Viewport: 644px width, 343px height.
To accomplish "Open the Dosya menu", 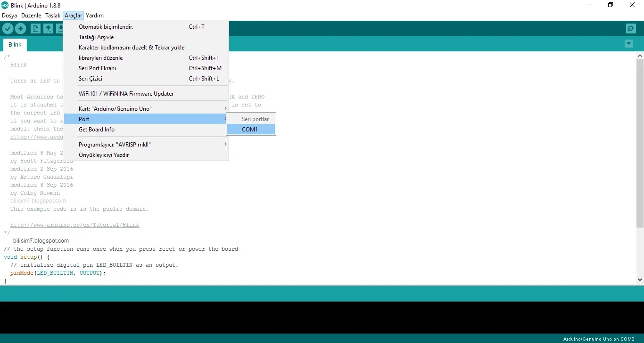I will coord(9,16).
